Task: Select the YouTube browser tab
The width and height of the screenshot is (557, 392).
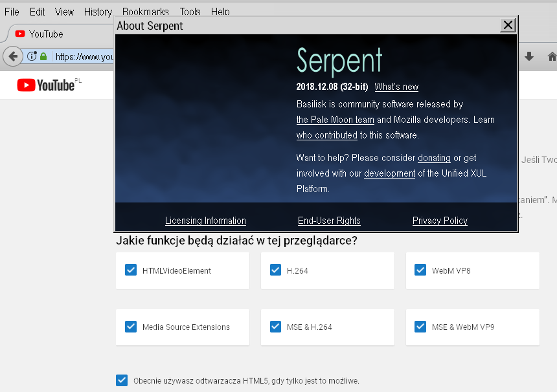Action: (45, 34)
